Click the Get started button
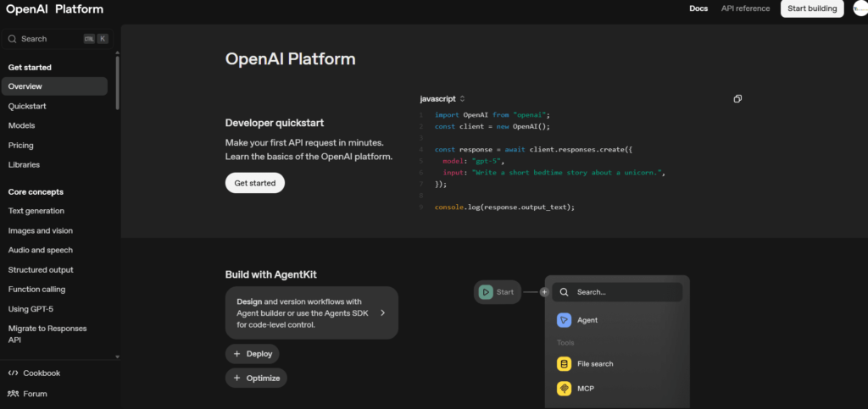868x409 pixels. pyautogui.click(x=254, y=183)
